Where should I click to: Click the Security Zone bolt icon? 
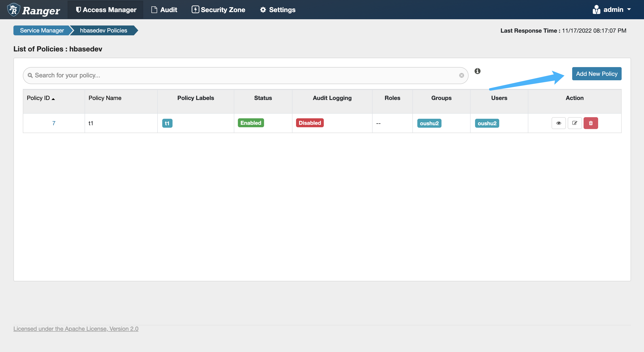[195, 9]
